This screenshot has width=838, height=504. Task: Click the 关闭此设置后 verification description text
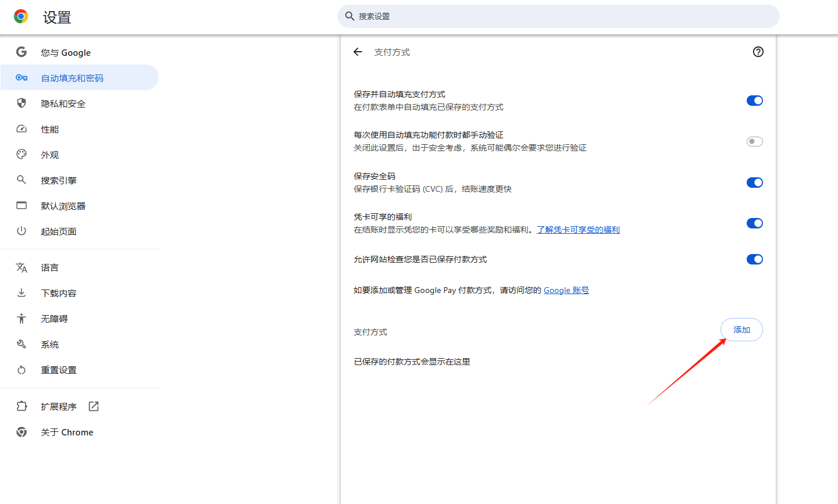[470, 148]
